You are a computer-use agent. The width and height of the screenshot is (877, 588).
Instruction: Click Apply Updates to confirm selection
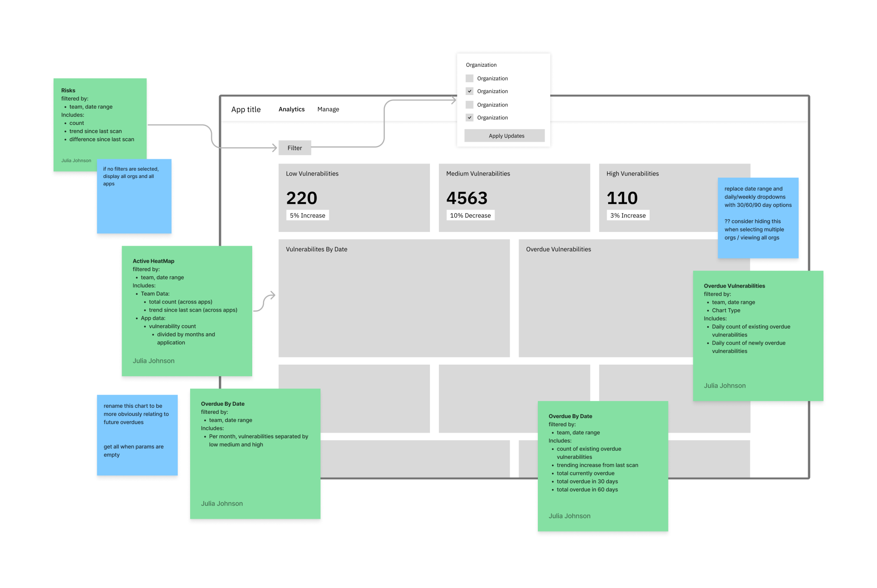tap(505, 136)
